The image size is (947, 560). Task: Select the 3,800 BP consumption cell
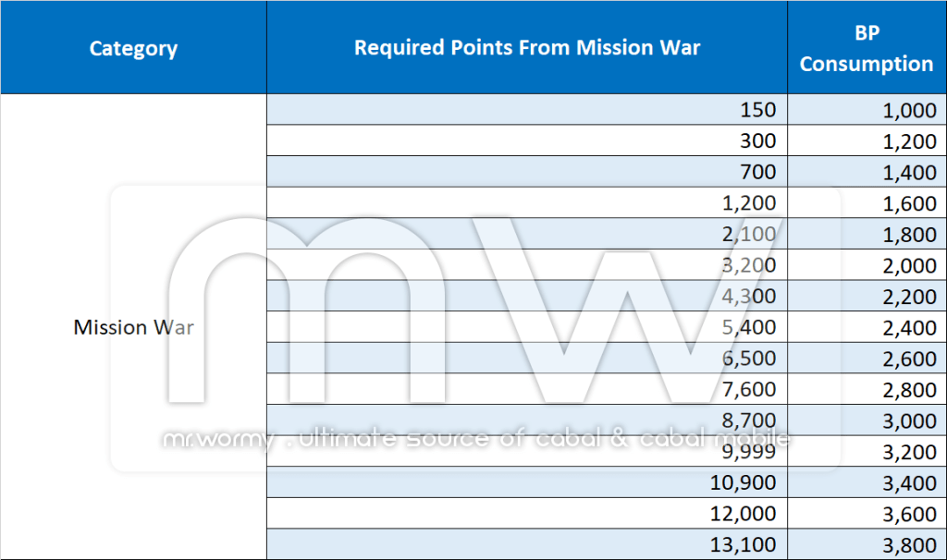(867, 544)
